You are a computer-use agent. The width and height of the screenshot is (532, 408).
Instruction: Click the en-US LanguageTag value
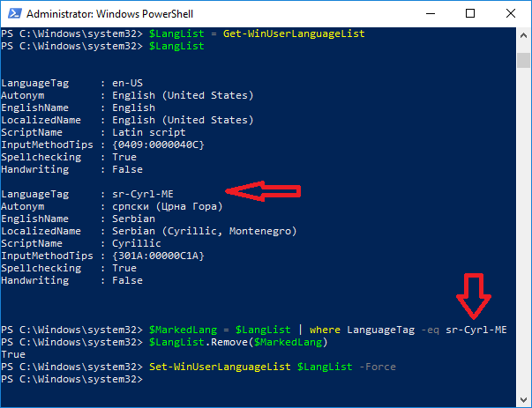coord(128,83)
